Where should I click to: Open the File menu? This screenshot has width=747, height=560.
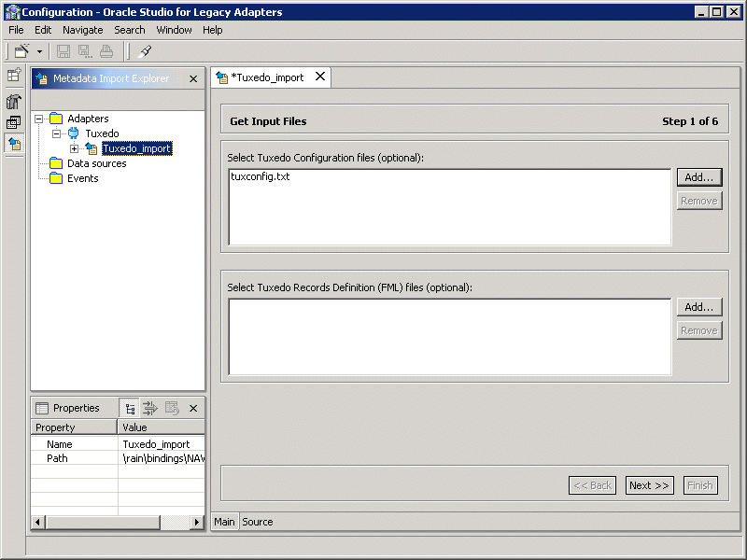pyautogui.click(x=16, y=30)
